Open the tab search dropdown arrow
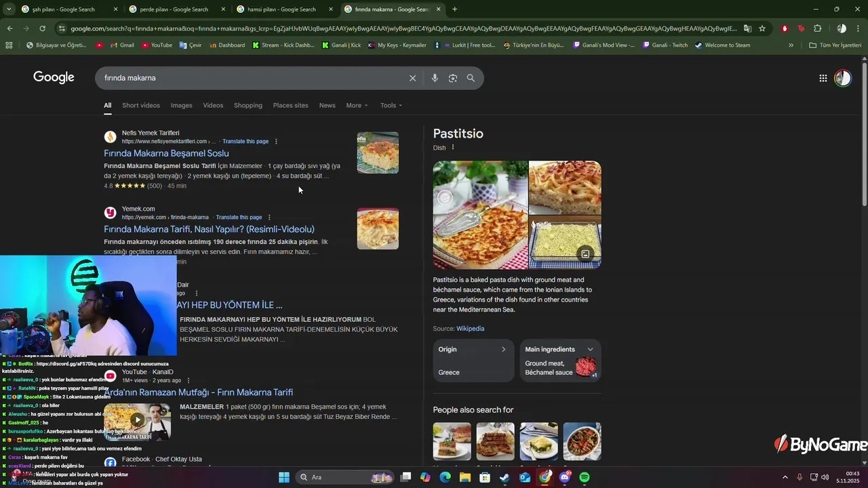This screenshot has height=488, width=868. (x=7, y=9)
